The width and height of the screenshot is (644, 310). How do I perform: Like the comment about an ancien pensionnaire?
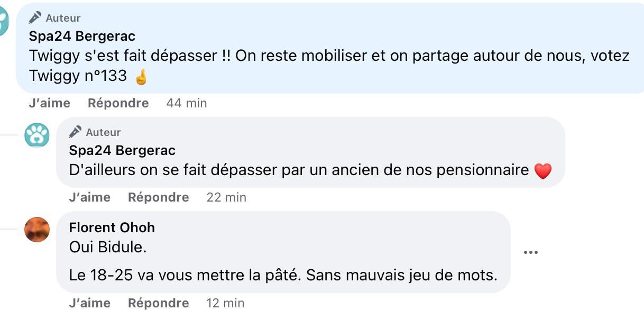(x=89, y=197)
